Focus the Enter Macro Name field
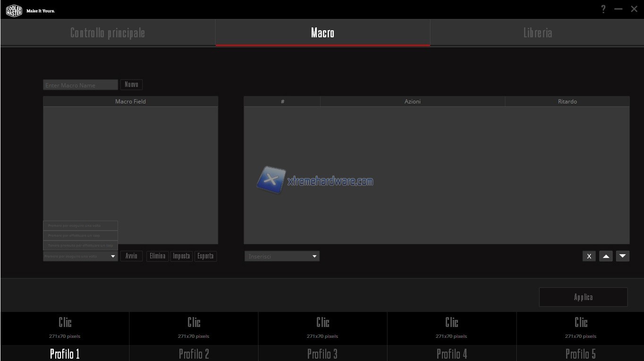This screenshot has width=644, height=361. point(80,85)
